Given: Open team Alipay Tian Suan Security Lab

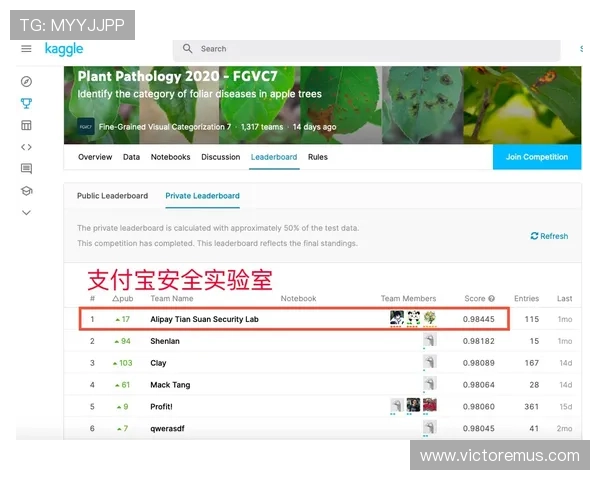Looking at the screenshot, I should click(x=204, y=319).
